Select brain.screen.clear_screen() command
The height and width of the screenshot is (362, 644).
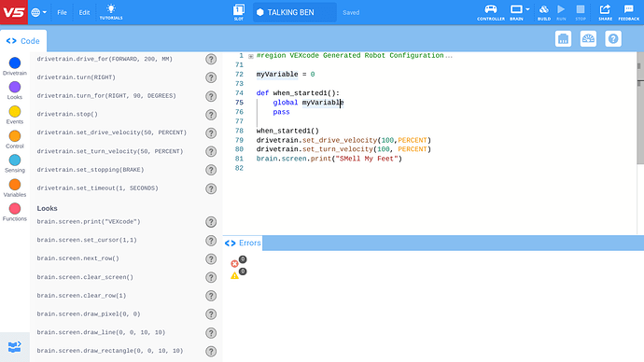(x=85, y=277)
